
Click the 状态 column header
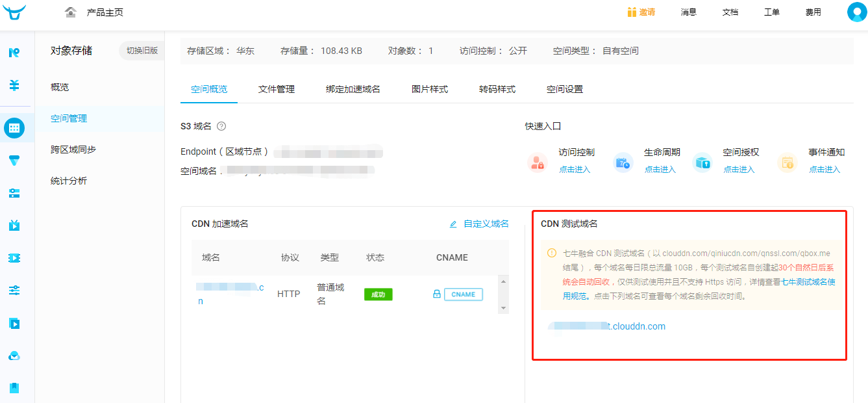(x=375, y=257)
